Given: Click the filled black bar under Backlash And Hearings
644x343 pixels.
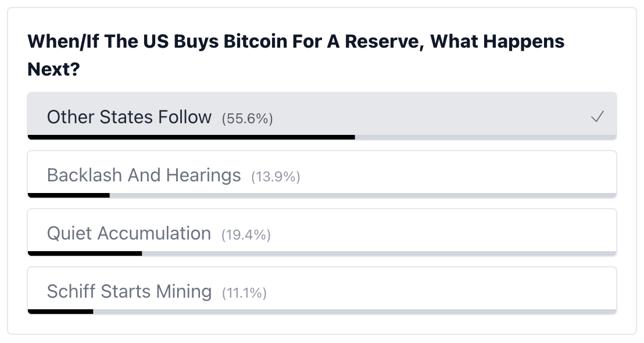Looking at the screenshot, I should [x=69, y=195].
